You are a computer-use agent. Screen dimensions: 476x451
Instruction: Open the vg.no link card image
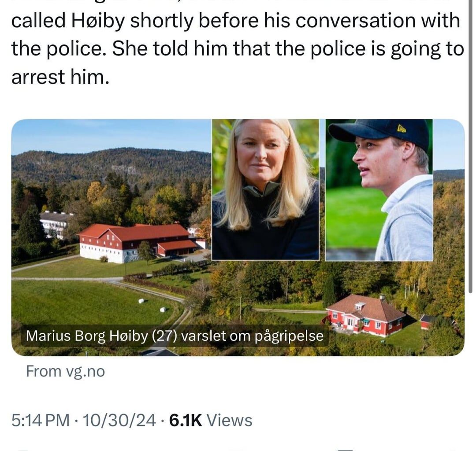coord(238,237)
